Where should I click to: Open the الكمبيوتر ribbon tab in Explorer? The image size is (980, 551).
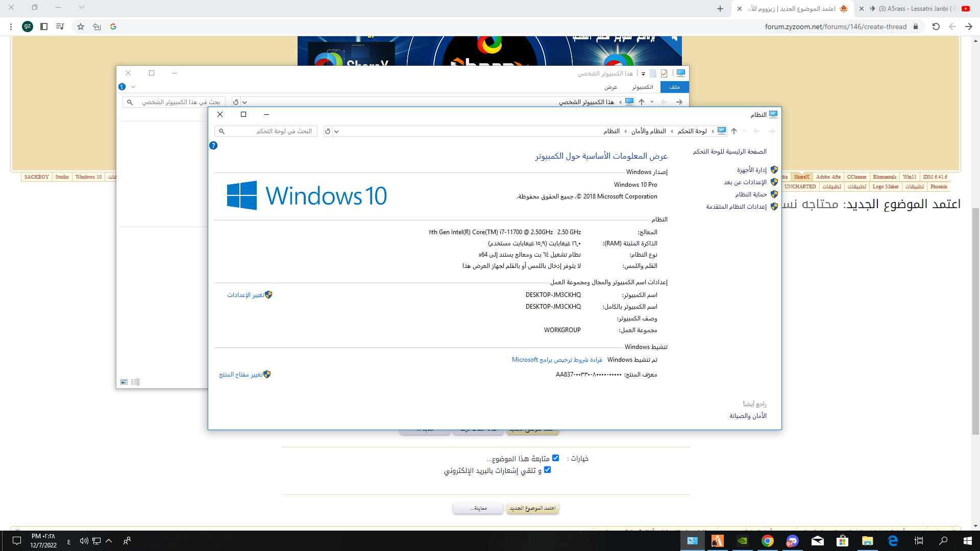643,87
